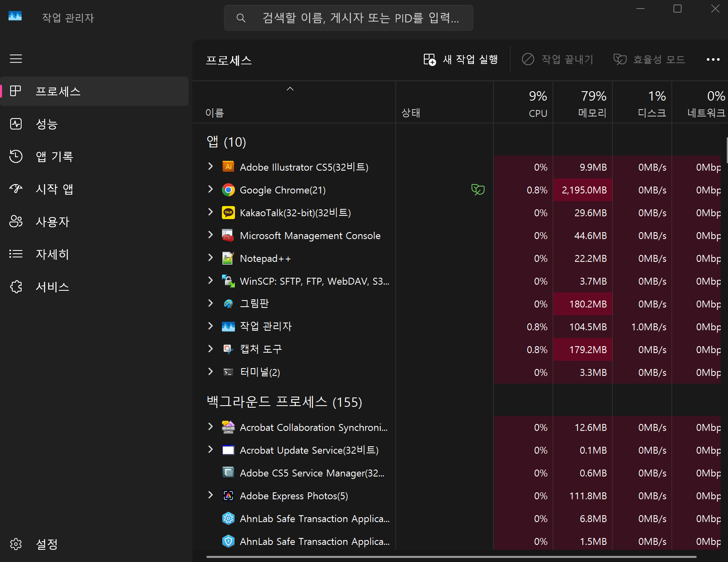Expand the Notepad++ process group
The height and width of the screenshot is (562, 728).
[211, 257]
